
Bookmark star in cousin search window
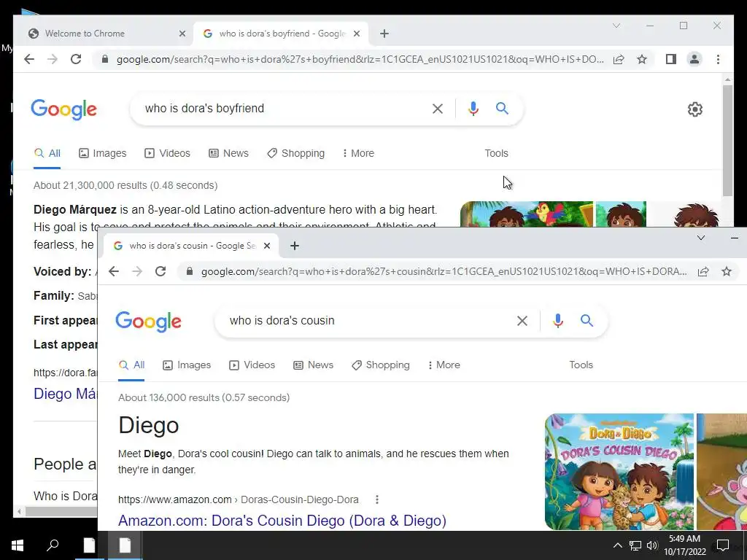pyautogui.click(x=727, y=271)
